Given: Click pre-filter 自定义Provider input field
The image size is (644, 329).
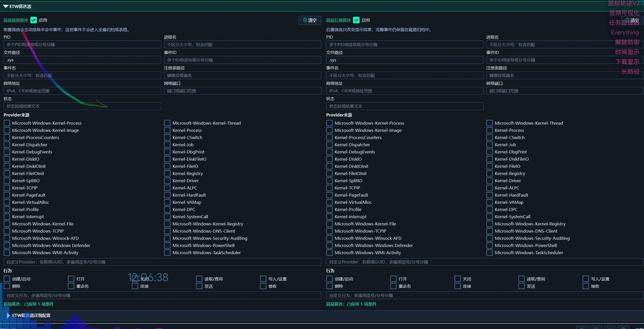Looking at the screenshot, I should 162,262.
